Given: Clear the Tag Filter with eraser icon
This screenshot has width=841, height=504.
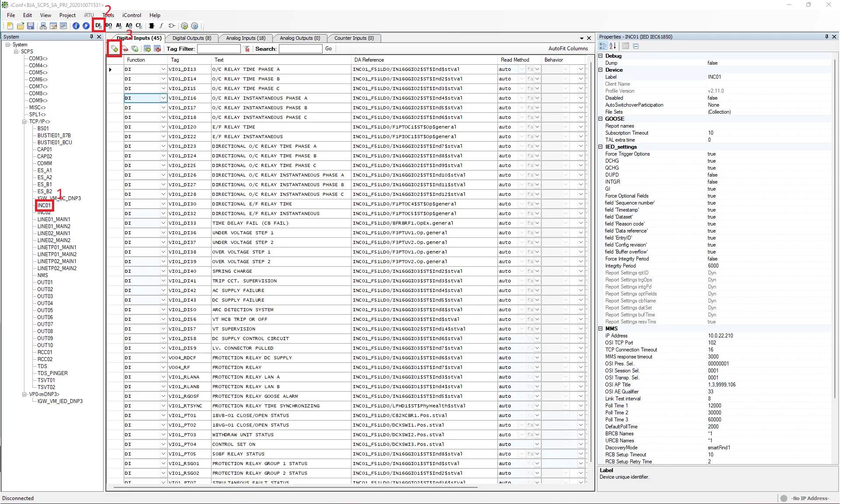Looking at the screenshot, I should pyautogui.click(x=247, y=49).
